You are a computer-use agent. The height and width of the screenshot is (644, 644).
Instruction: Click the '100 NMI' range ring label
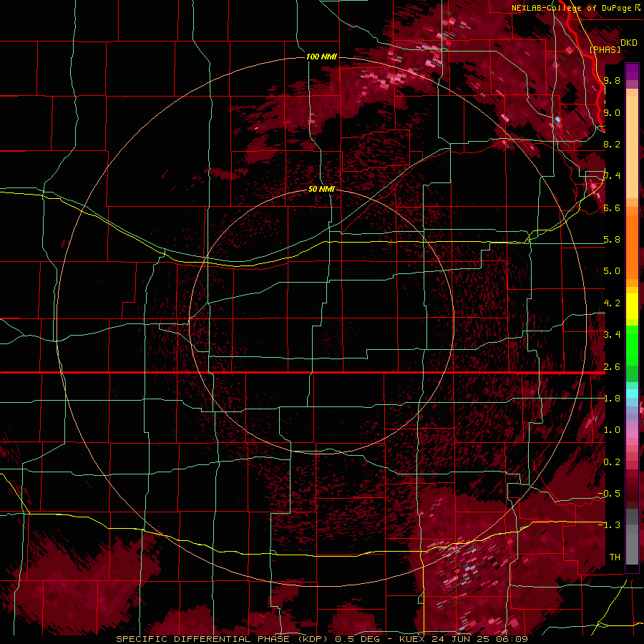(x=321, y=57)
